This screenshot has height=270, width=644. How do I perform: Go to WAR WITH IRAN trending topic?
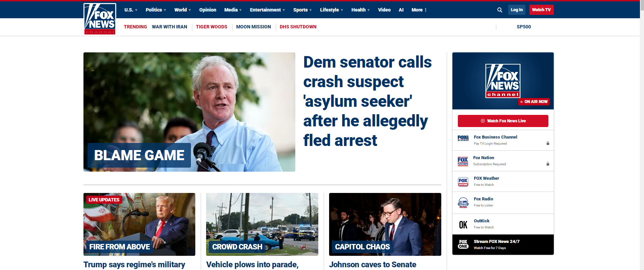click(x=169, y=27)
